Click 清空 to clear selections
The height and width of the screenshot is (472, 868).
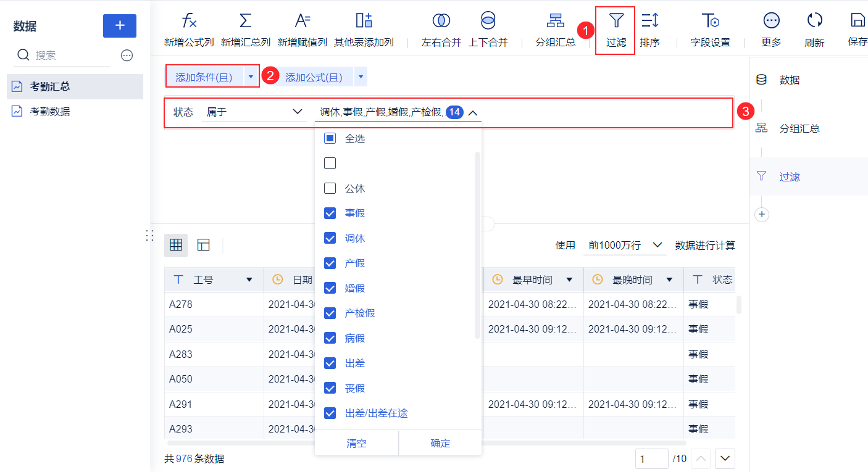[356, 443]
